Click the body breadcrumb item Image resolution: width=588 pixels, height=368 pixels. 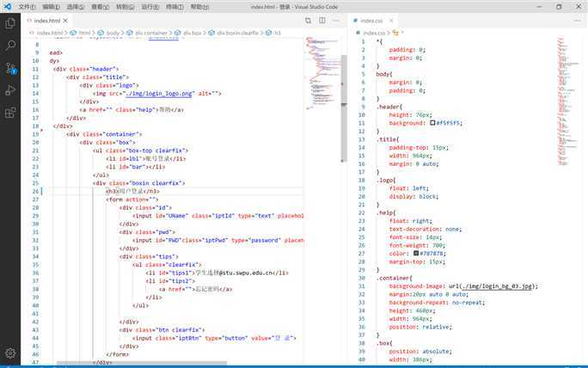pyautogui.click(x=113, y=33)
